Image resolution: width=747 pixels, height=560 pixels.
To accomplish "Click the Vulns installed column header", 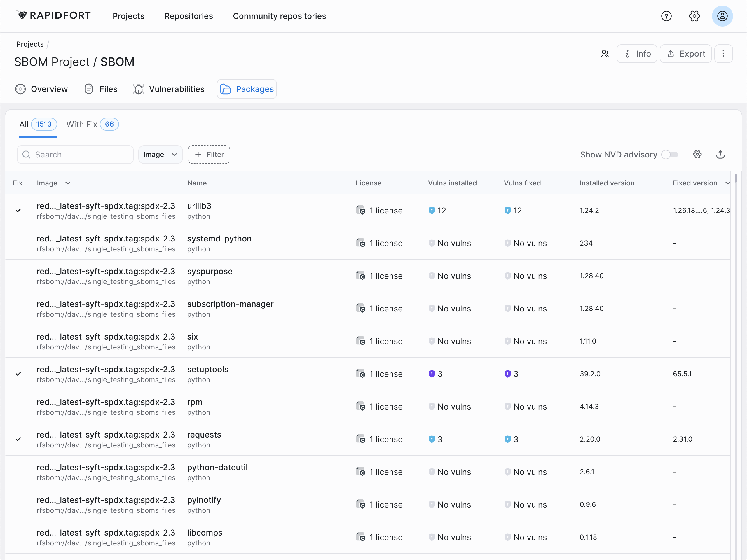I will [x=452, y=183].
